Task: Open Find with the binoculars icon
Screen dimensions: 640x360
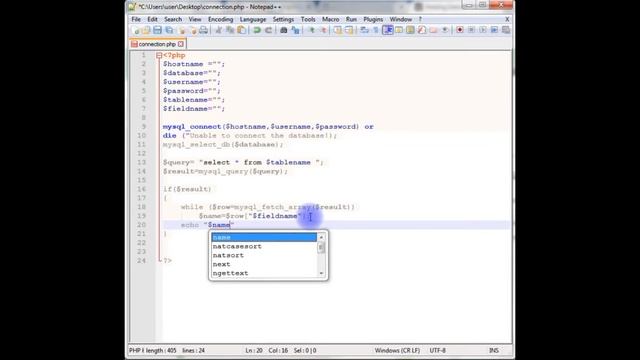Action: pos(283,30)
